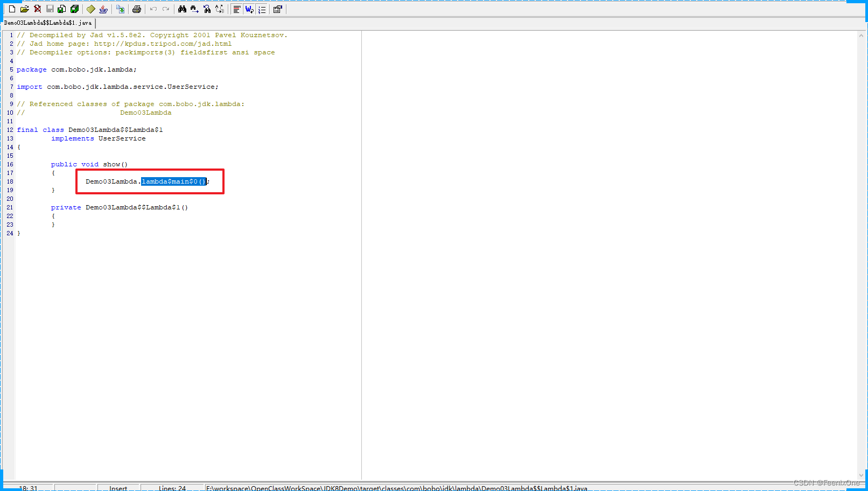Click the Decompiler options comment line
Screen dimensions: 868x491
coord(146,52)
